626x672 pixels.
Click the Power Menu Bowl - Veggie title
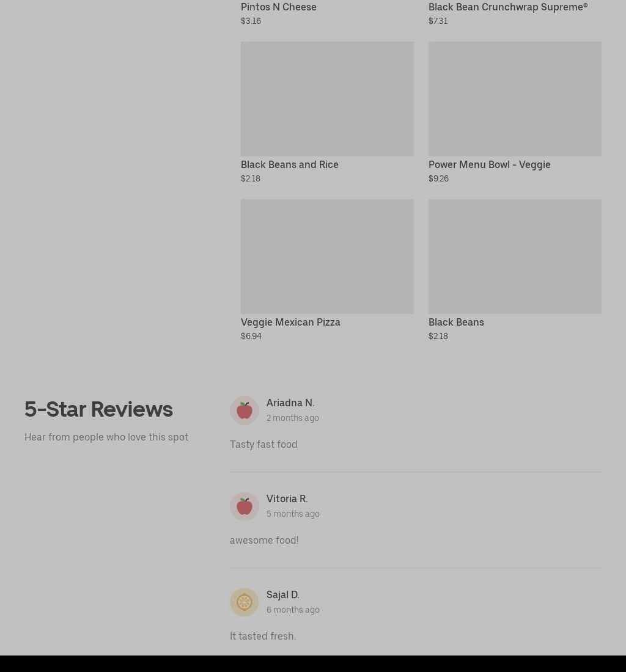(489, 164)
